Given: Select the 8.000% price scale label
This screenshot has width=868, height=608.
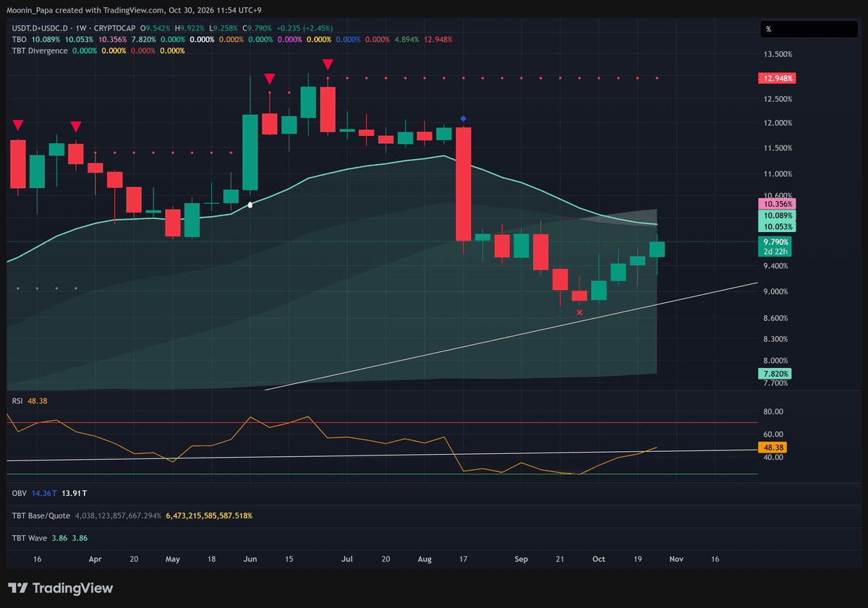Looking at the screenshot, I should click(x=776, y=361).
